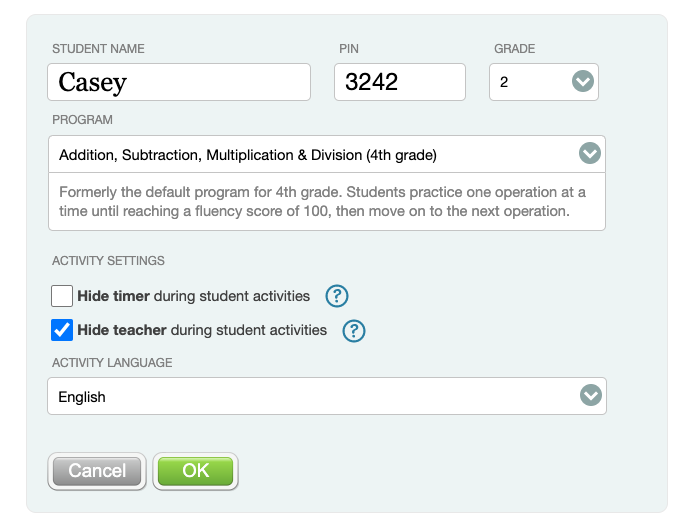The width and height of the screenshot is (683, 531).
Task: Click the Activity Language chevron icon
Action: [591, 396]
